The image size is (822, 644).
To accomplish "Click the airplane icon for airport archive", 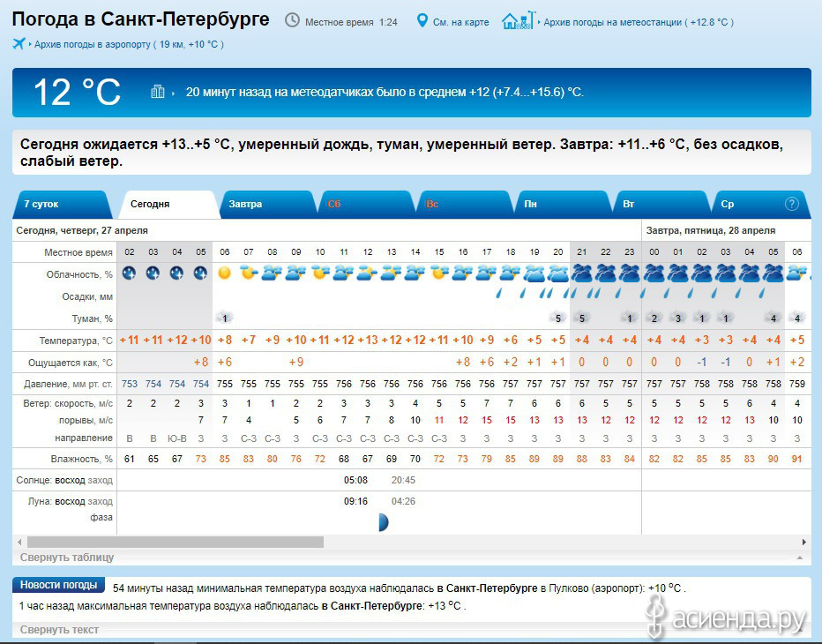I will pyautogui.click(x=19, y=43).
